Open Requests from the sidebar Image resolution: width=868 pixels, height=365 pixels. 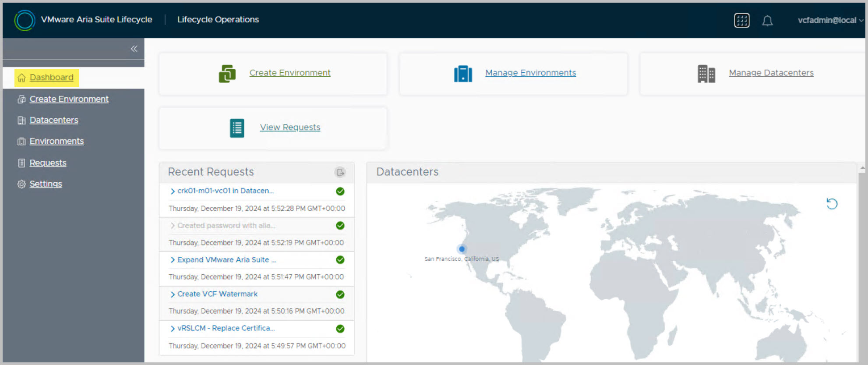pyautogui.click(x=48, y=163)
